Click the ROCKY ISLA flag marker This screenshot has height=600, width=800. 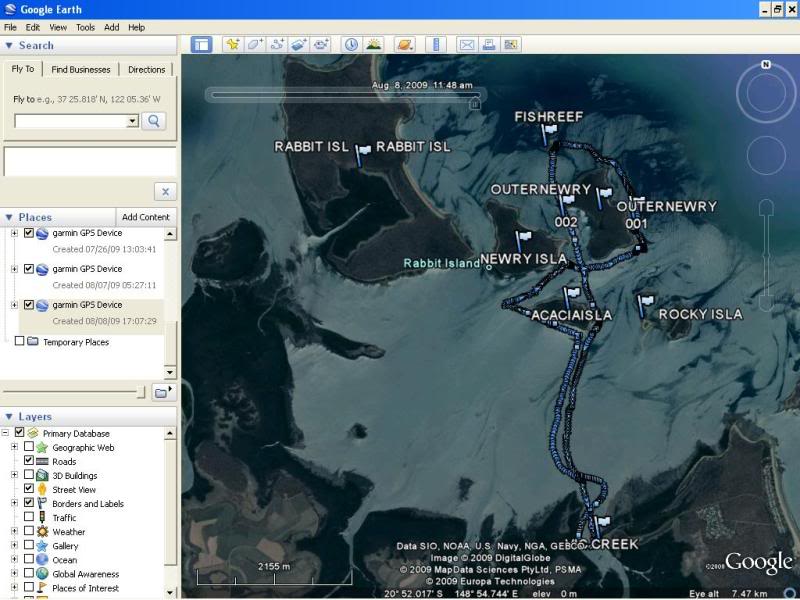(645, 306)
